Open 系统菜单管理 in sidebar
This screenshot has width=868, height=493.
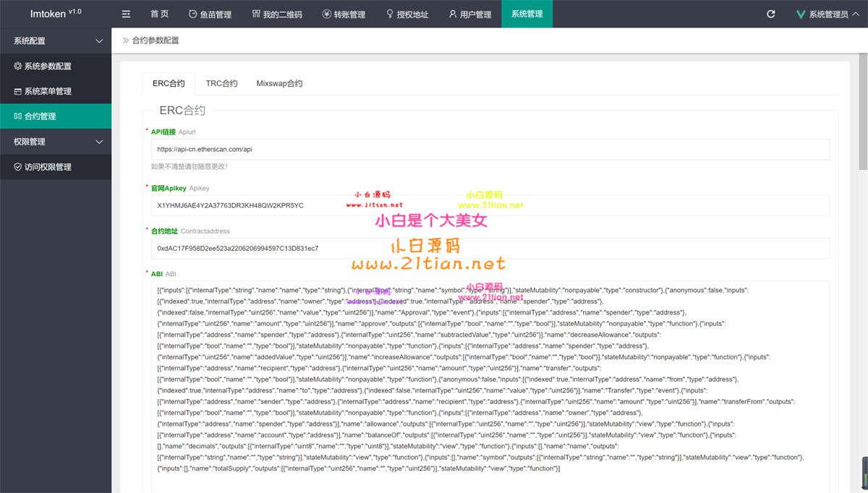click(56, 91)
